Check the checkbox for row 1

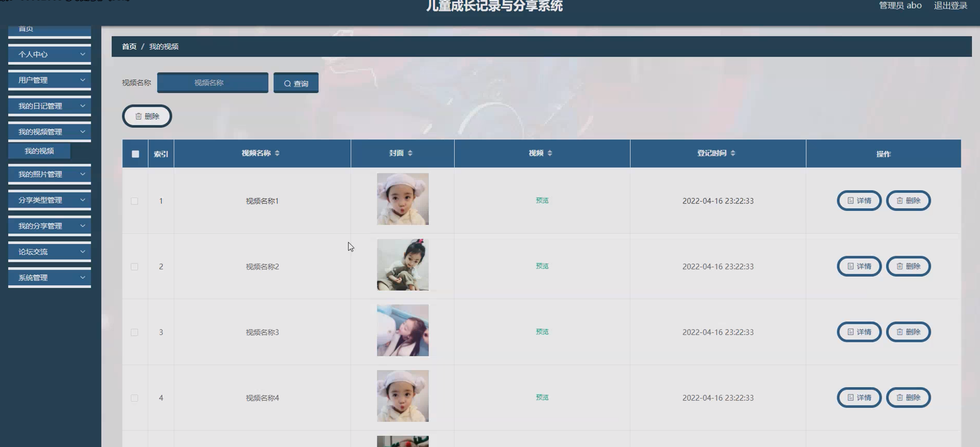tap(135, 201)
